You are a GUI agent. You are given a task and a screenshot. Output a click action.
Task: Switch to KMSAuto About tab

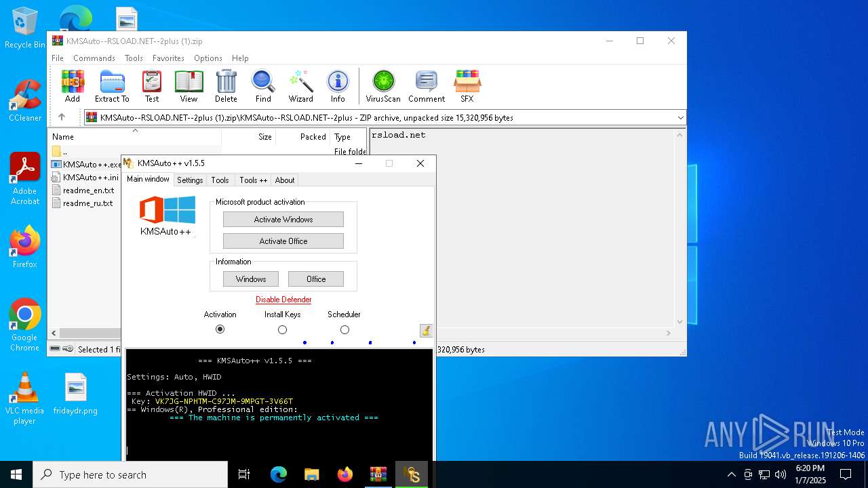point(285,180)
